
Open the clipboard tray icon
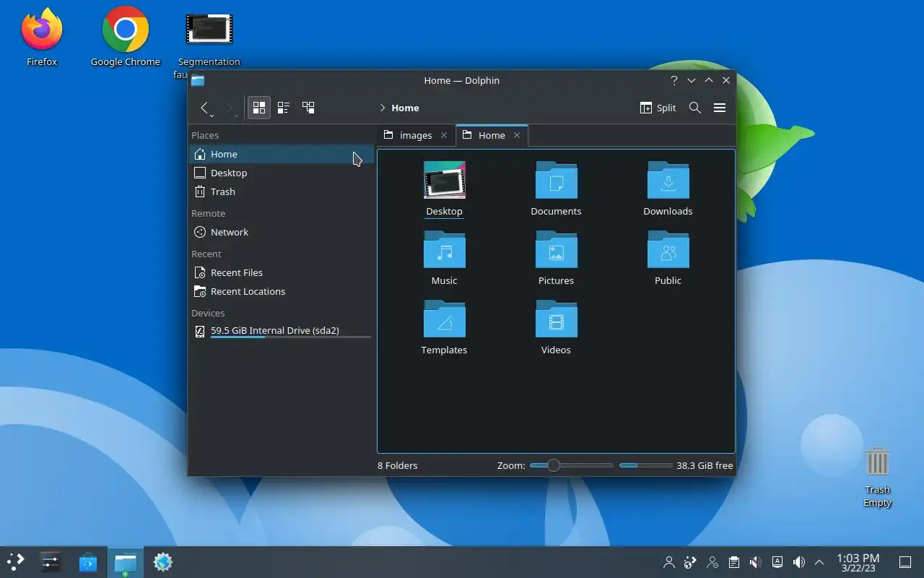point(734,561)
